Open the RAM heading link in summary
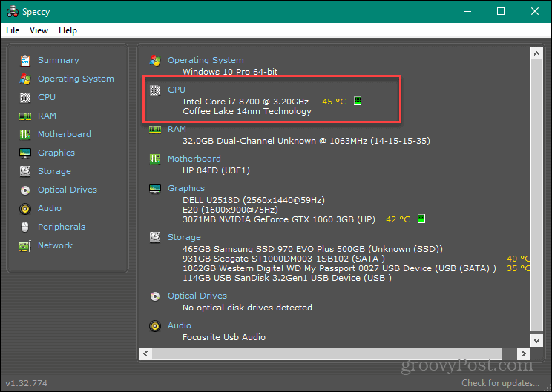This screenshot has width=552, height=392. point(177,129)
